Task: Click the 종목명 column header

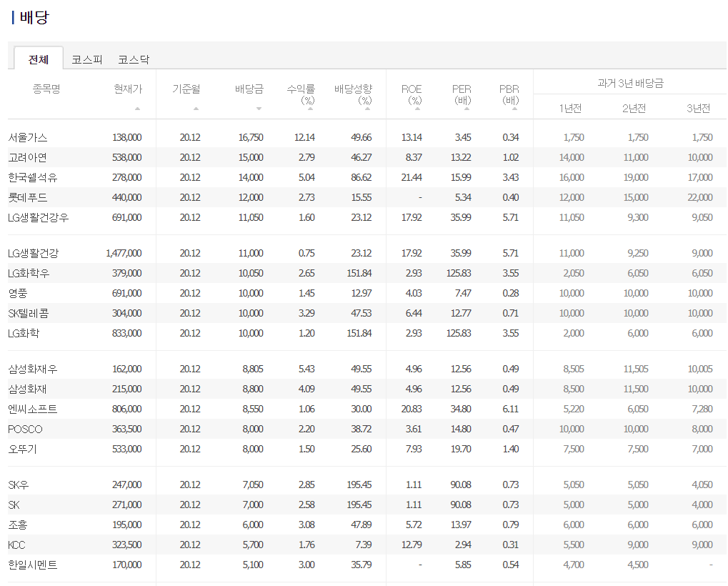Action: coord(46,88)
